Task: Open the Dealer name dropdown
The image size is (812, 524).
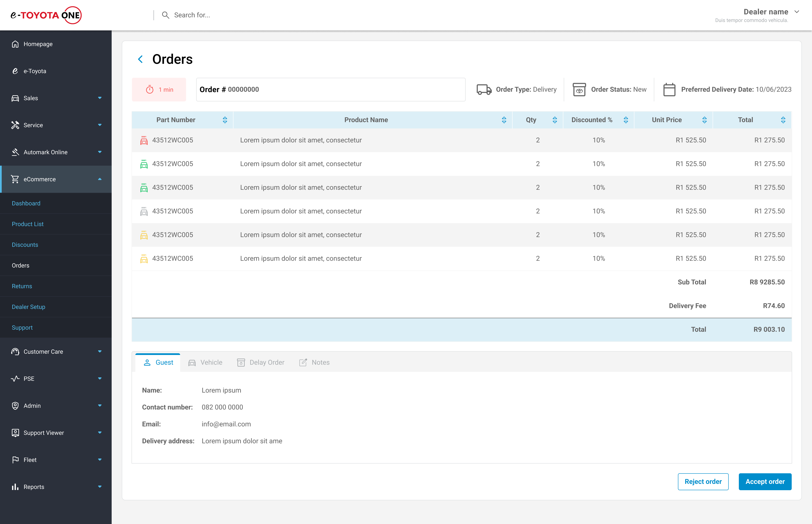Action: (797, 12)
